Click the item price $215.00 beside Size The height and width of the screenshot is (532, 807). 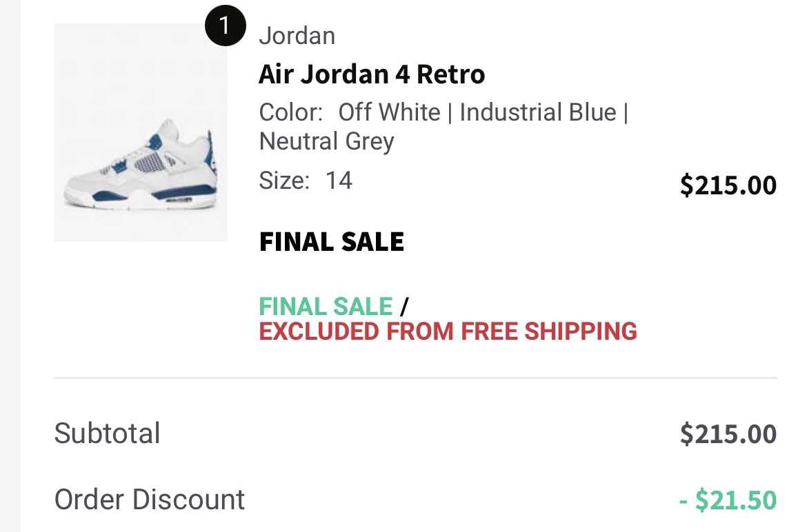click(x=728, y=185)
